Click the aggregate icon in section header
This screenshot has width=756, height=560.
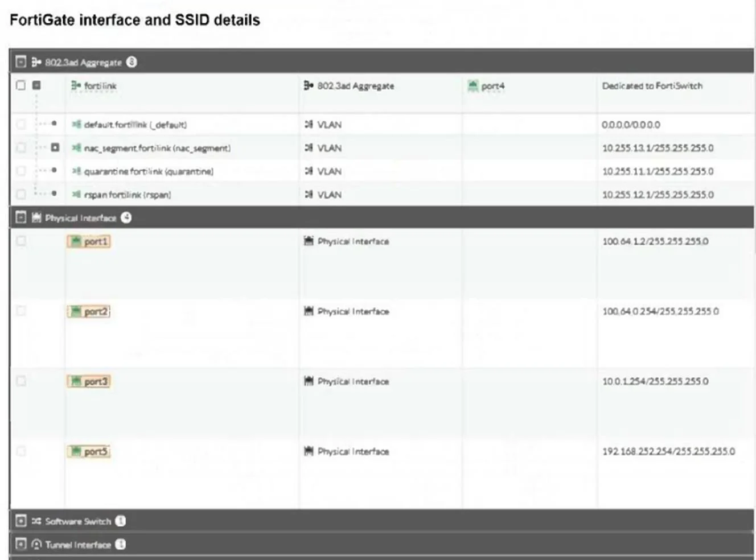tap(36, 62)
